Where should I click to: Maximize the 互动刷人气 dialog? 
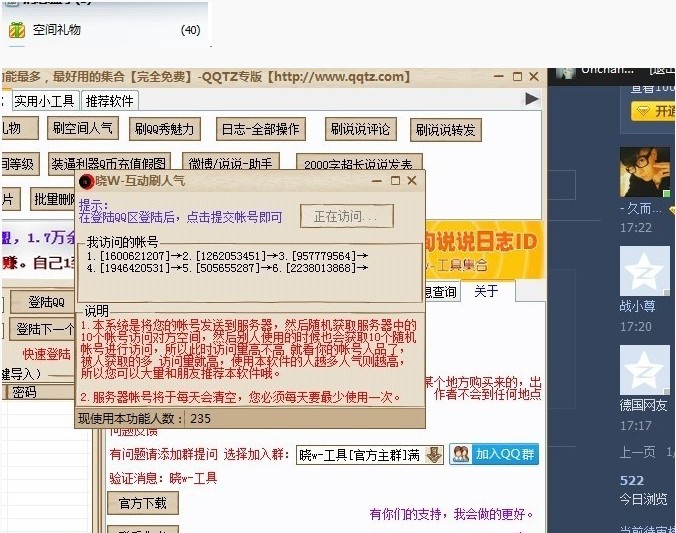396,181
